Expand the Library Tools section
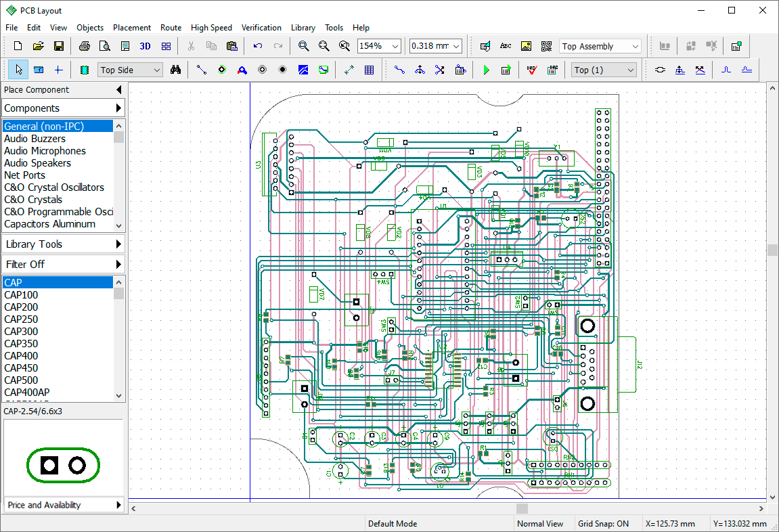 [x=63, y=244]
